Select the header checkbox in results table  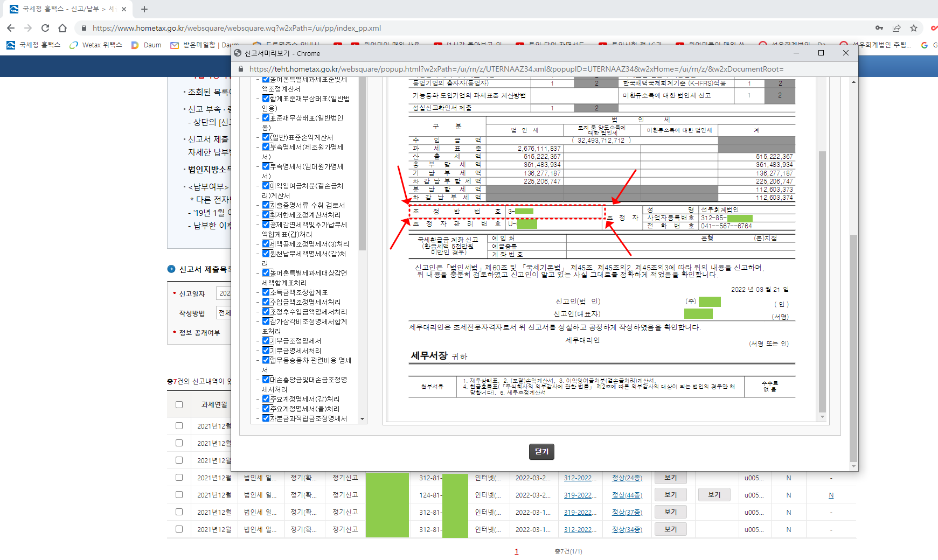click(179, 404)
